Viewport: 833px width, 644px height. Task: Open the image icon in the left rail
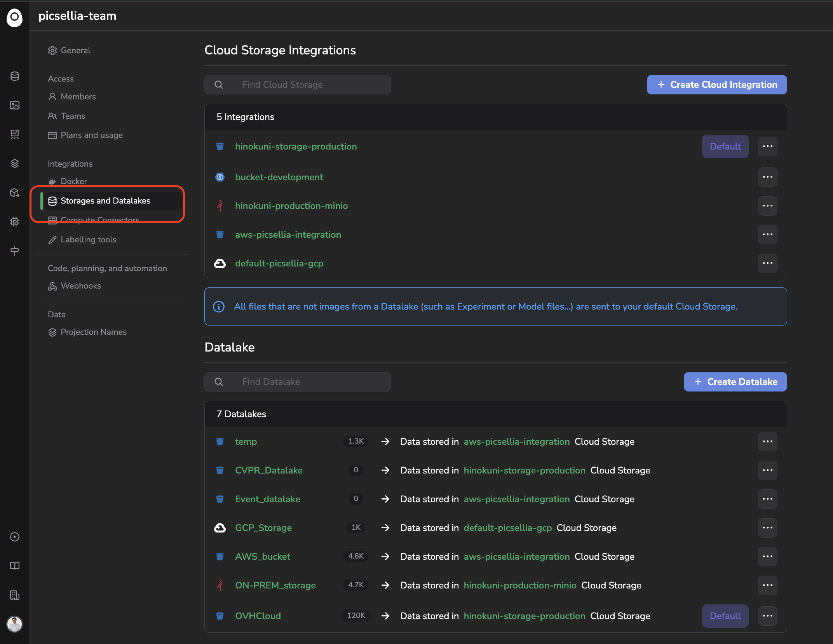[15, 105]
